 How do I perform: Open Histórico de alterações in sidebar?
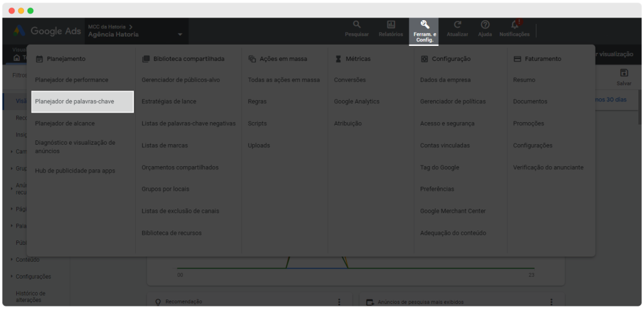31,296
